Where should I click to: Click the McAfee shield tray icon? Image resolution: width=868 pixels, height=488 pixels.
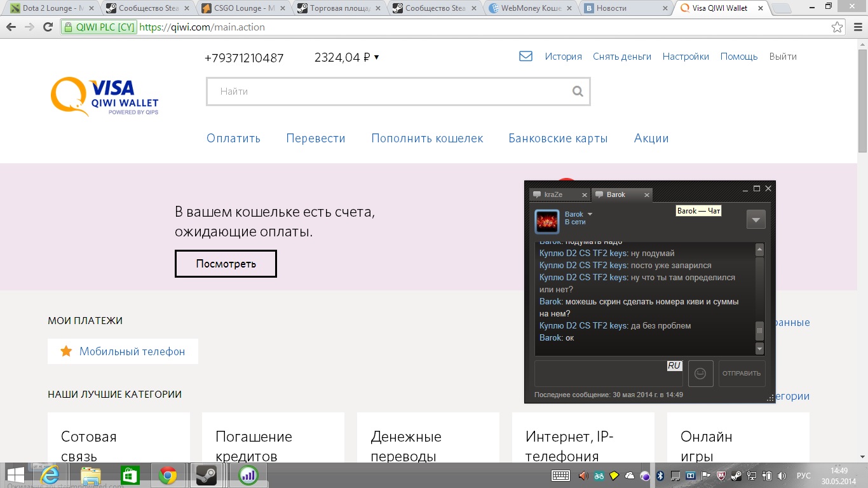pos(721,475)
